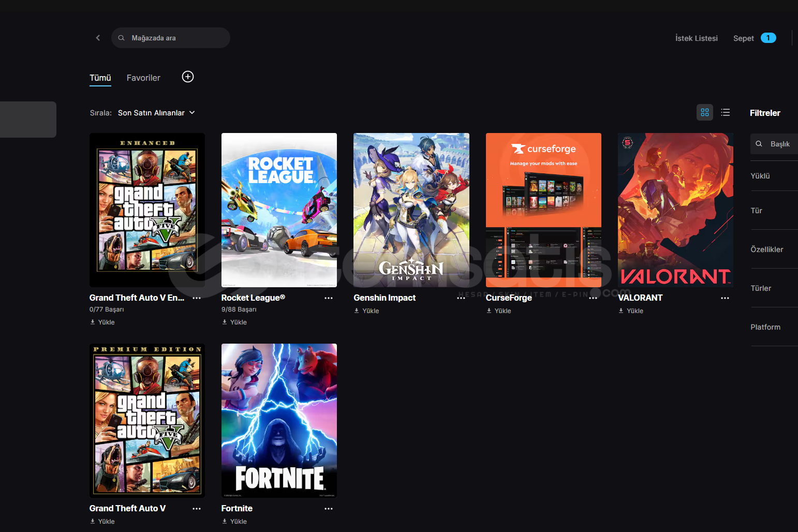Viewport: 798px width, 532px height.
Task: Select the Tümü tab
Action: [x=100, y=78]
